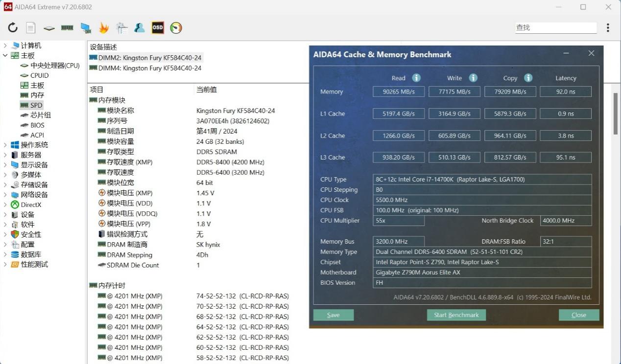This screenshot has height=364, width=621.
Task: Click the user profile toolbar icon
Action: 140,28
